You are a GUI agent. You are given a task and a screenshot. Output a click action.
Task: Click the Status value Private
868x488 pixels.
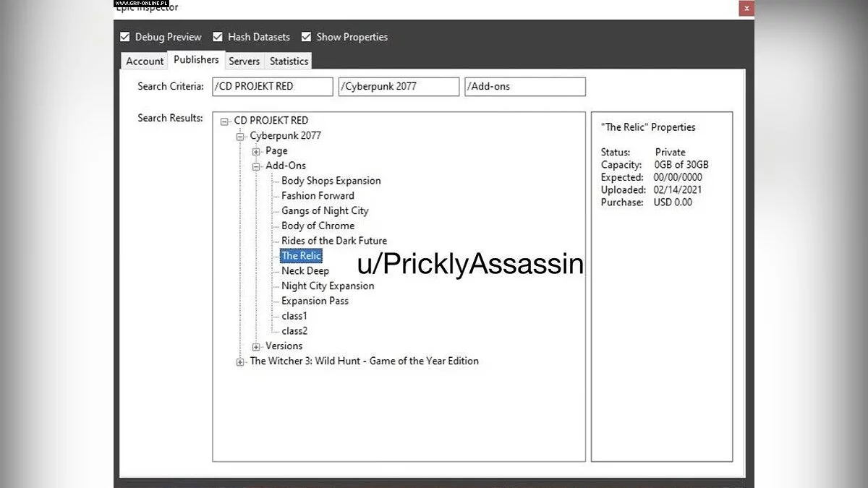point(670,153)
